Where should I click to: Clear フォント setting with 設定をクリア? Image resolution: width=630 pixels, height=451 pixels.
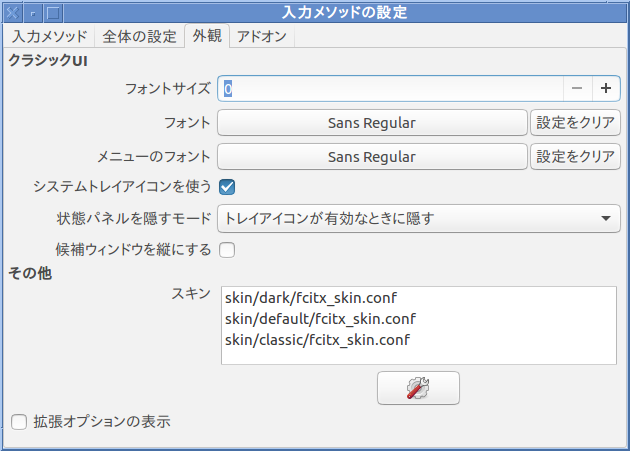click(575, 123)
